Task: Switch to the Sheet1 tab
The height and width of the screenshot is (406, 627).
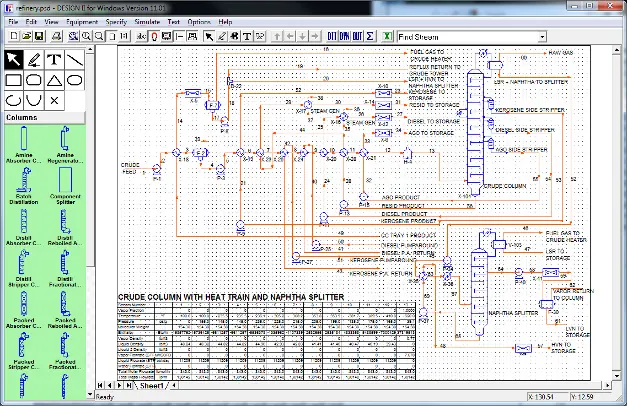Action: [x=152, y=386]
